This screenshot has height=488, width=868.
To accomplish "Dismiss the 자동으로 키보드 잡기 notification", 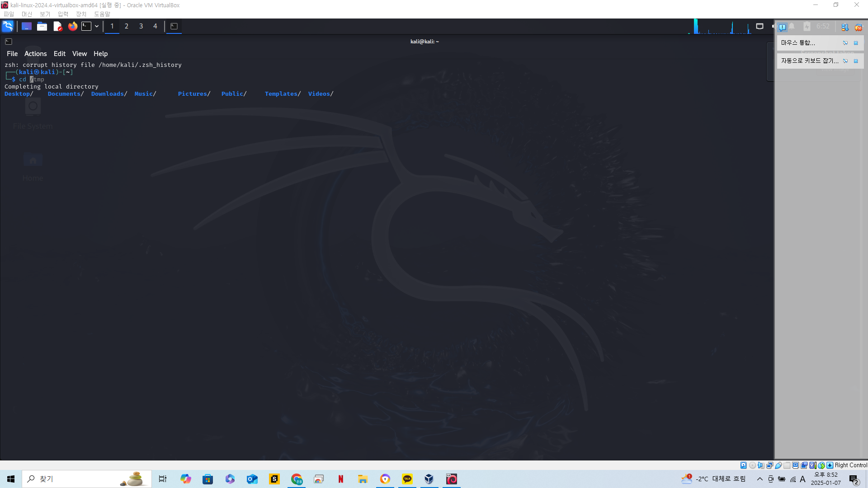I will click(856, 61).
